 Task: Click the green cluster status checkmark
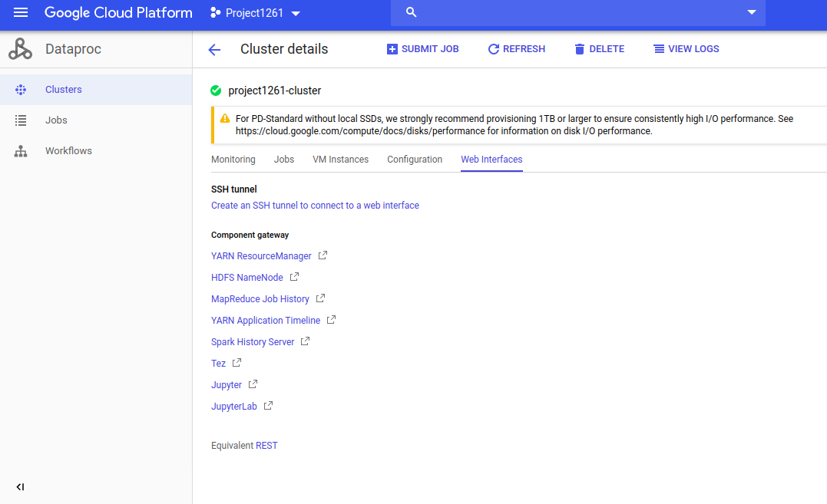[x=216, y=91]
